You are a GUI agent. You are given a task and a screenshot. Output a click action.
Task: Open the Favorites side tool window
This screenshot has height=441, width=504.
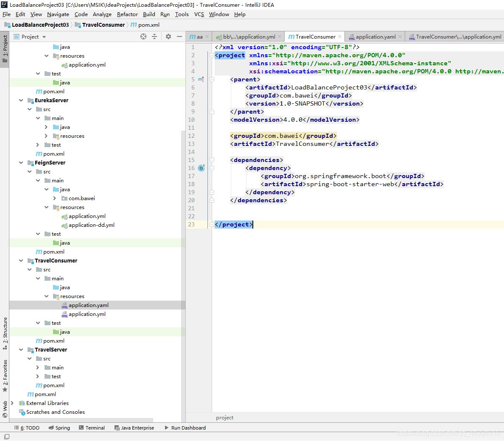[5, 375]
